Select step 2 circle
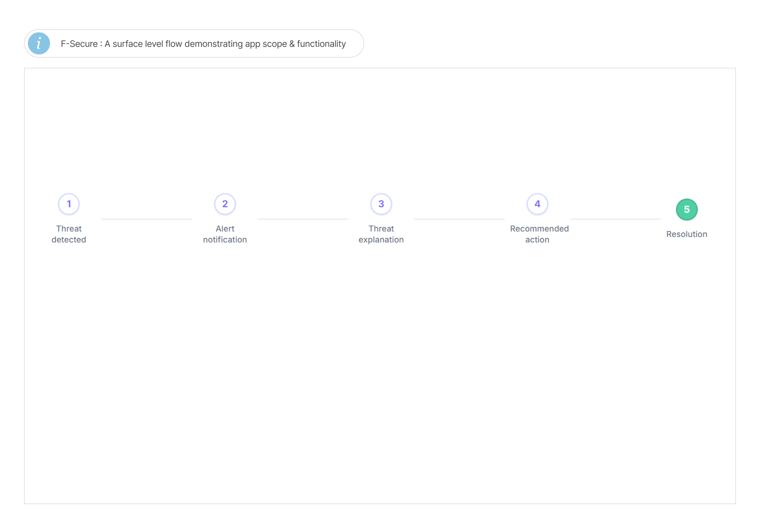 pos(225,204)
